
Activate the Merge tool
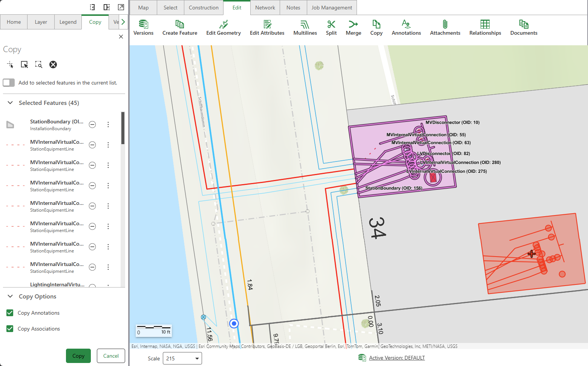(x=353, y=28)
